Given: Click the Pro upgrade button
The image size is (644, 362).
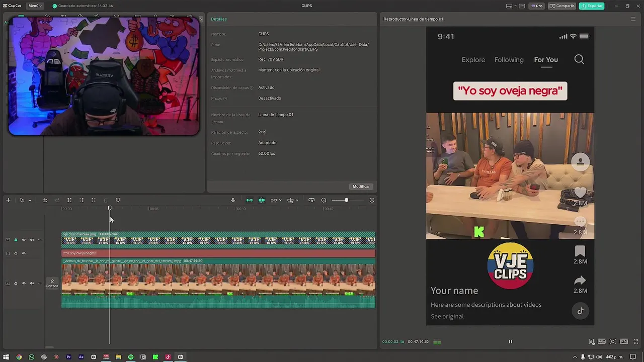Looking at the screenshot, I should point(537,6).
